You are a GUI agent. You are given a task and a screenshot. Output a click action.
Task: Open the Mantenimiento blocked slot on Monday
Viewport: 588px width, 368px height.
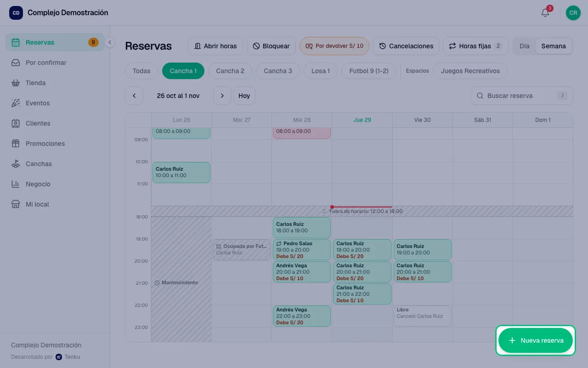pos(181,279)
